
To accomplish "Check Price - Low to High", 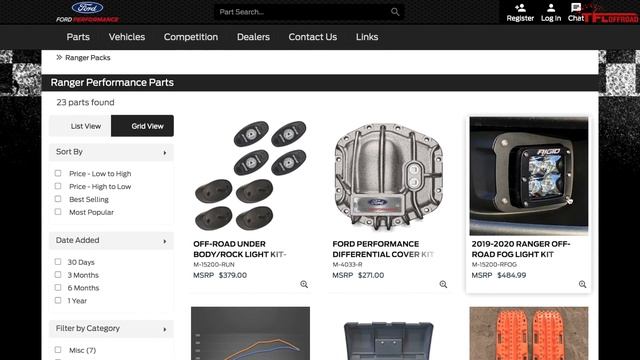I will tap(58, 173).
